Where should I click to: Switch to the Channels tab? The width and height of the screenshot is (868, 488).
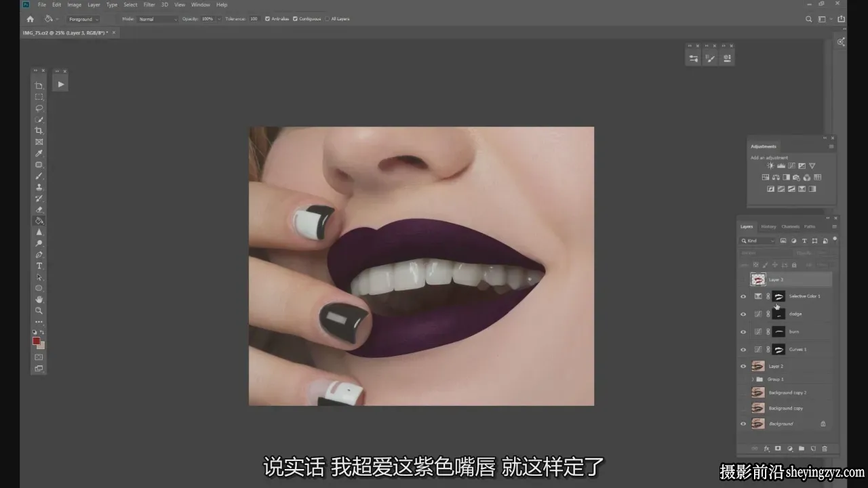791,226
